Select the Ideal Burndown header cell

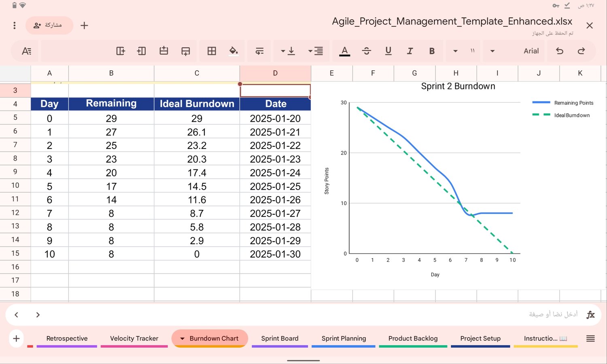click(x=197, y=104)
